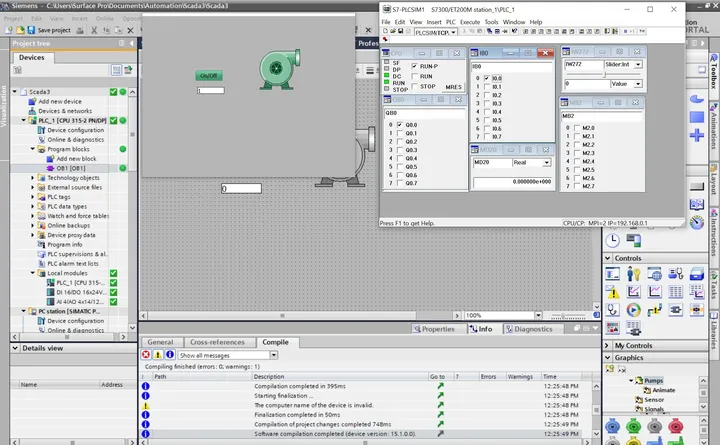Toggle the I0.1 input bit checkbox
The image size is (720, 445).
tap(487, 86)
